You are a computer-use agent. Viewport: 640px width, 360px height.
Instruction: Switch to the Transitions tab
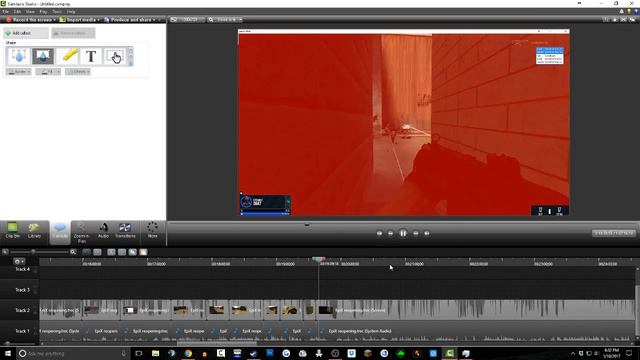125,231
